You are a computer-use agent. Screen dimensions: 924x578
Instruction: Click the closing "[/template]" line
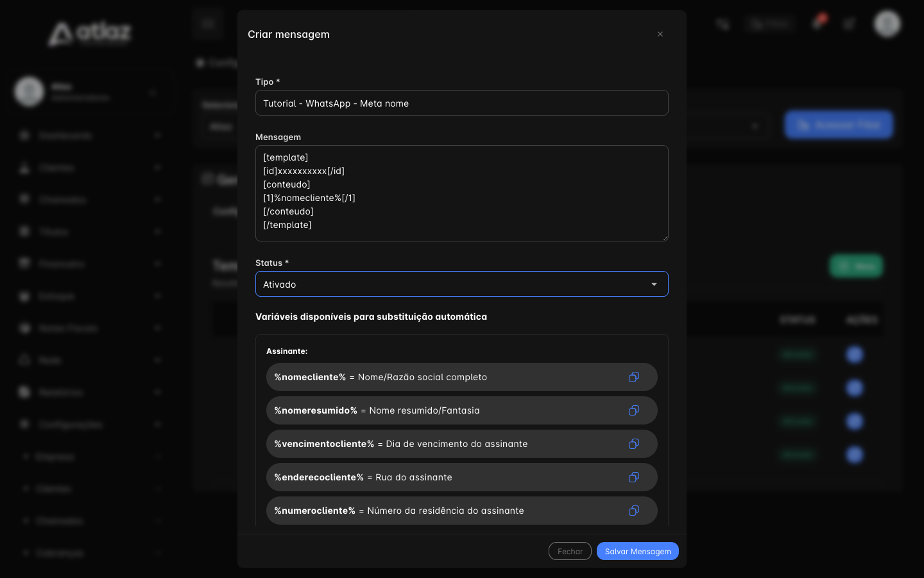(x=287, y=225)
